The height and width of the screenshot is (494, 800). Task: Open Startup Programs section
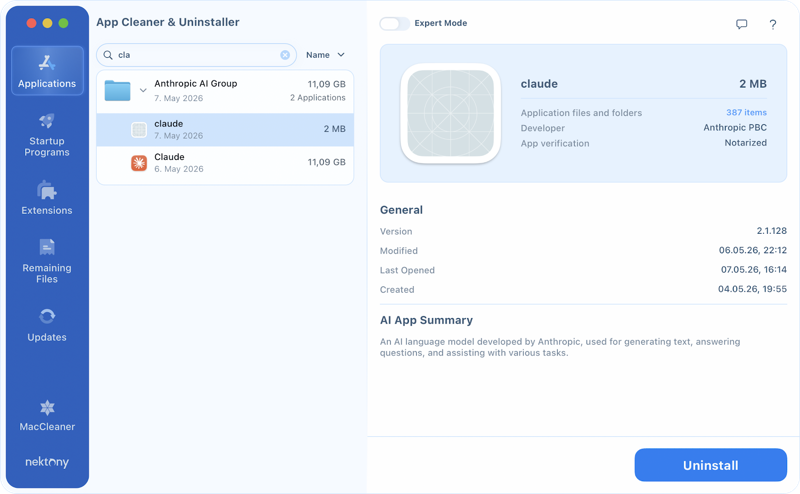(47, 135)
